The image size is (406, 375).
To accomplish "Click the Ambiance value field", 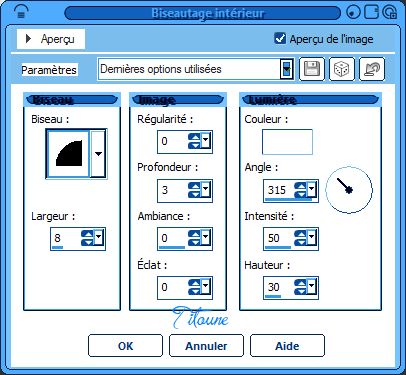I will (x=173, y=238).
